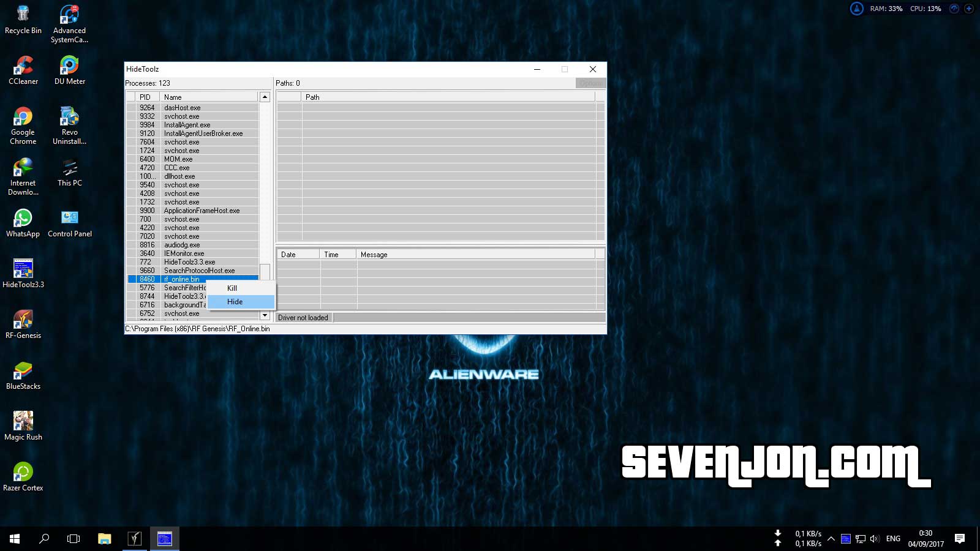Select InstallAgent.exe process row
Viewport: 980px width, 551px height.
tap(193, 125)
